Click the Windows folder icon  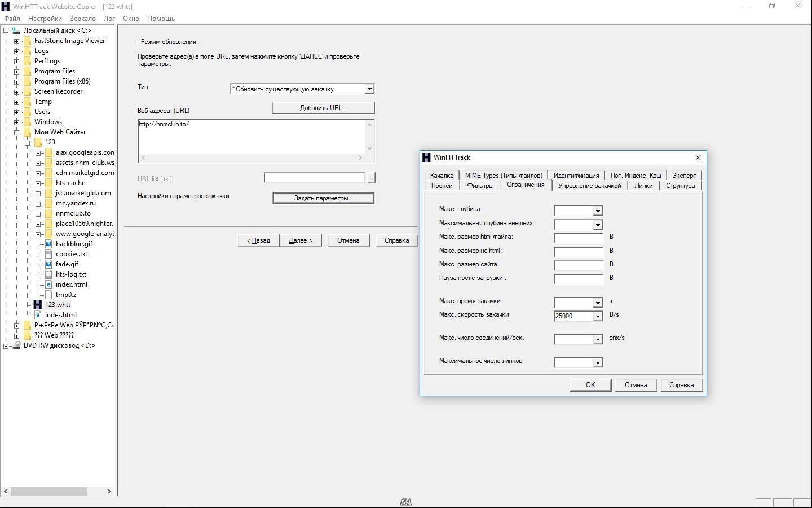click(27, 122)
